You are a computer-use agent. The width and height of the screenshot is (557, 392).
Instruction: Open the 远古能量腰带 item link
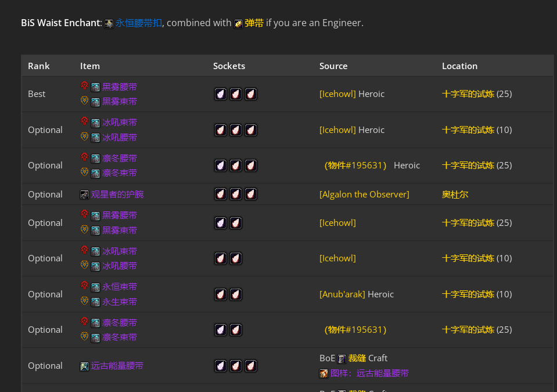coord(117,366)
